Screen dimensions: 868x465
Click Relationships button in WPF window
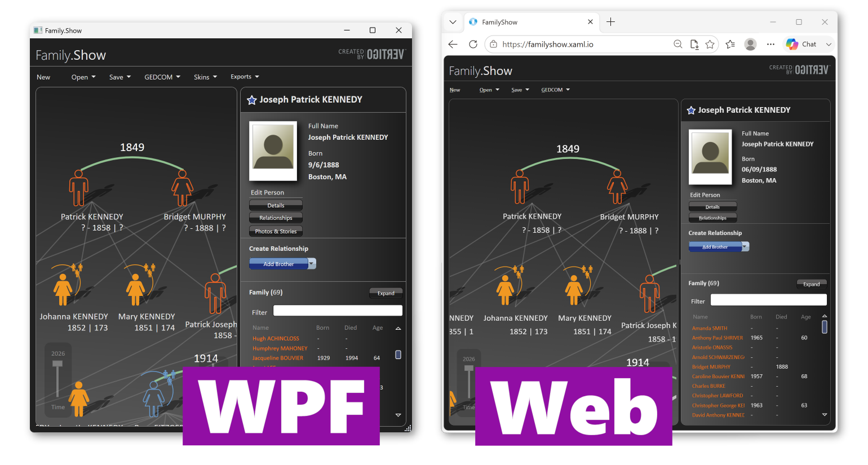(276, 218)
